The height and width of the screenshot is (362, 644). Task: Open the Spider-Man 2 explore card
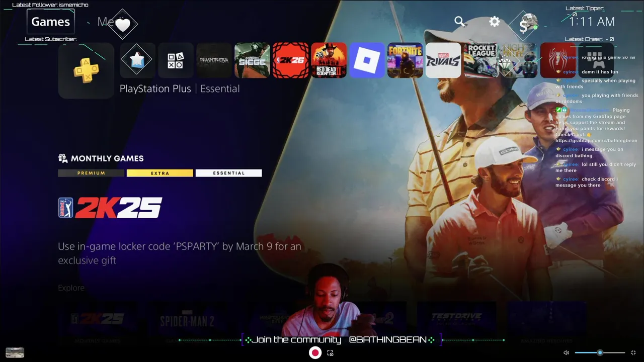187,322
